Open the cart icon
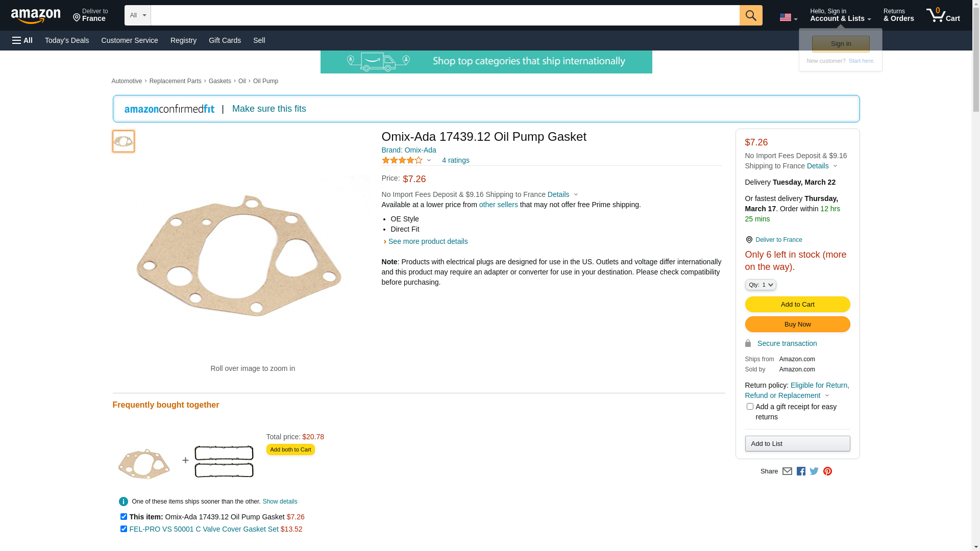 [943, 15]
